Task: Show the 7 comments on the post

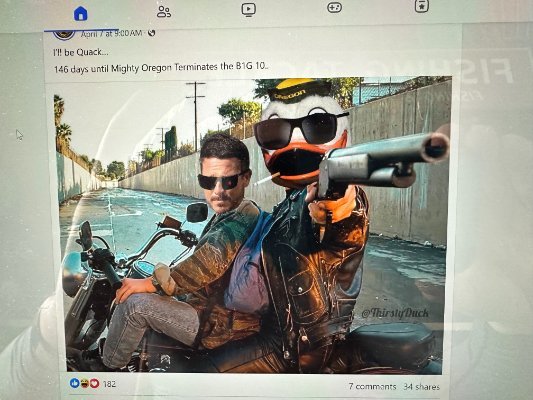Action: point(372,386)
